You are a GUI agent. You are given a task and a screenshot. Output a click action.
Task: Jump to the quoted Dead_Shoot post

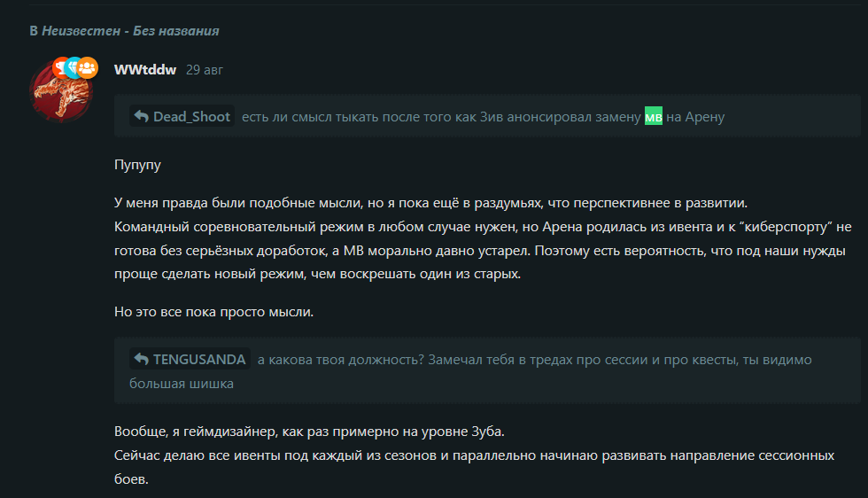pyautogui.click(x=182, y=116)
